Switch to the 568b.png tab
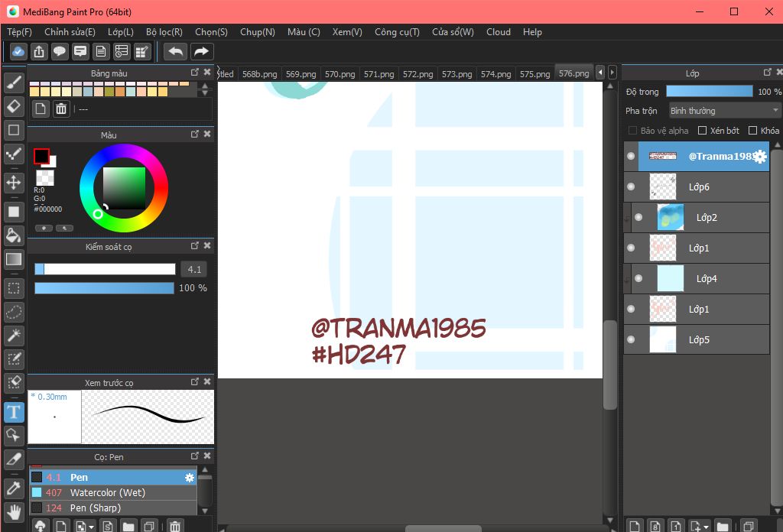Image resolution: width=783 pixels, height=532 pixels. pos(260,74)
